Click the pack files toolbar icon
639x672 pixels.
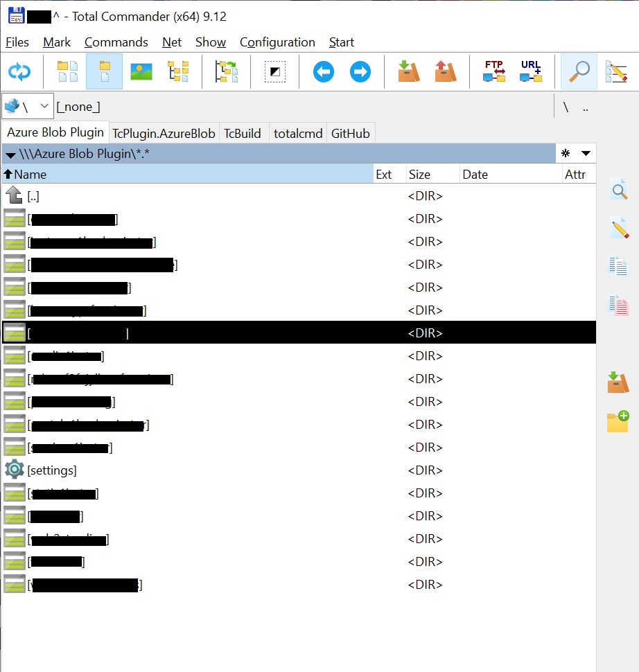[x=408, y=71]
